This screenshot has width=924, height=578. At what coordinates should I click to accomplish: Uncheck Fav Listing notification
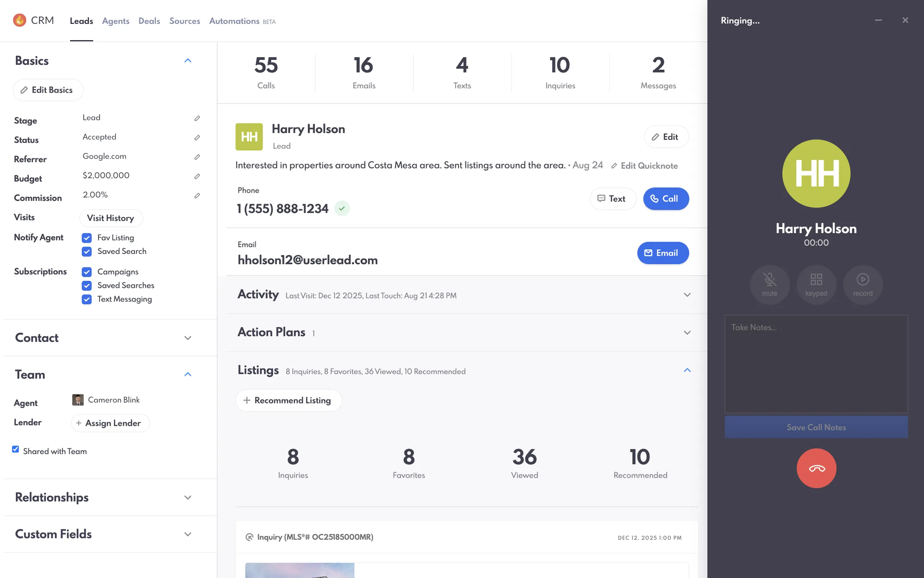(87, 238)
